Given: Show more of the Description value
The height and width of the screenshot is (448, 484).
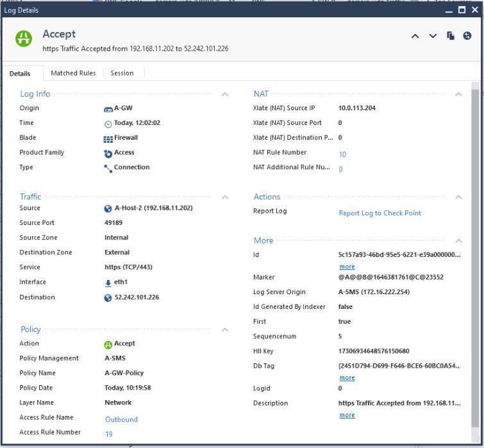Looking at the screenshot, I should coord(347,415).
